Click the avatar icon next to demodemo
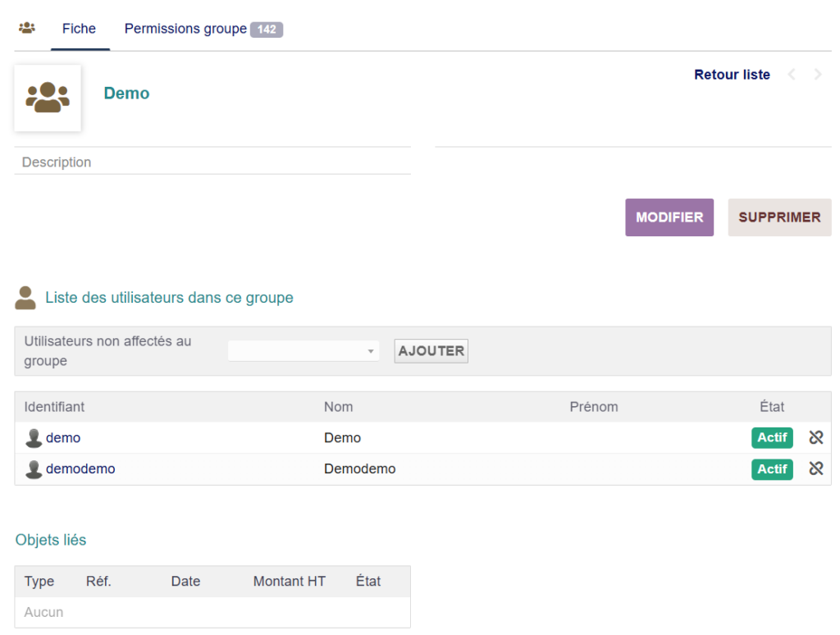Image resolution: width=840 pixels, height=635 pixels. click(x=34, y=469)
